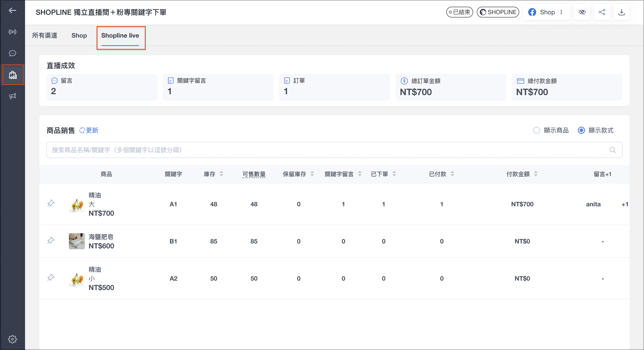
Task: Go back with the left arrow icon
Action: click(x=13, y=11)
